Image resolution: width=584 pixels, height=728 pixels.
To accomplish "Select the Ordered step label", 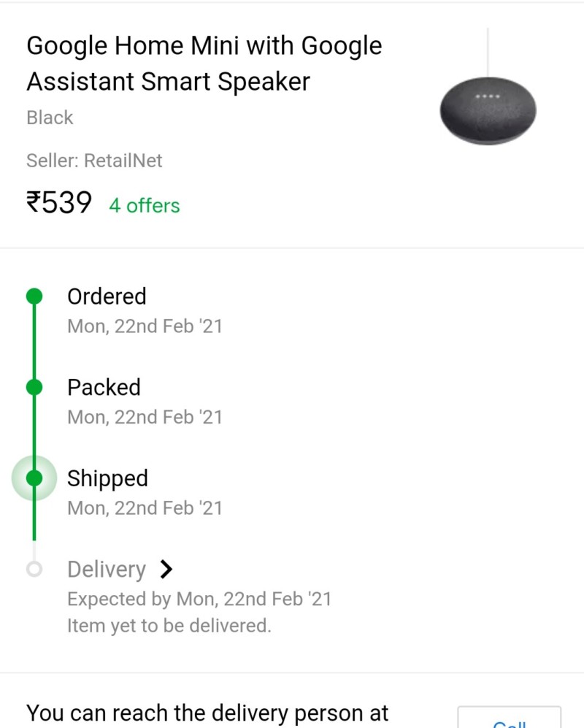I will coord(107,296).
